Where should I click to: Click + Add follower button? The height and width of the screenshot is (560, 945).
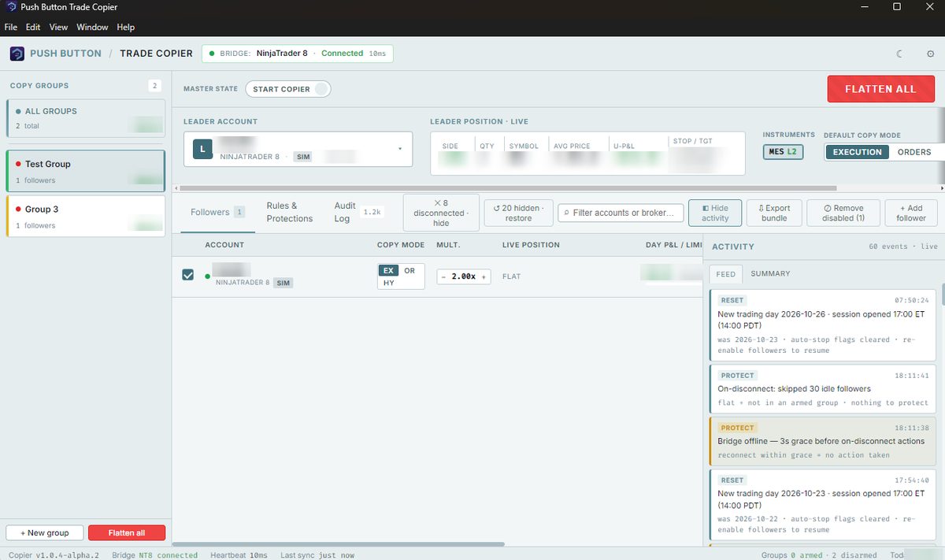[911, 213]
